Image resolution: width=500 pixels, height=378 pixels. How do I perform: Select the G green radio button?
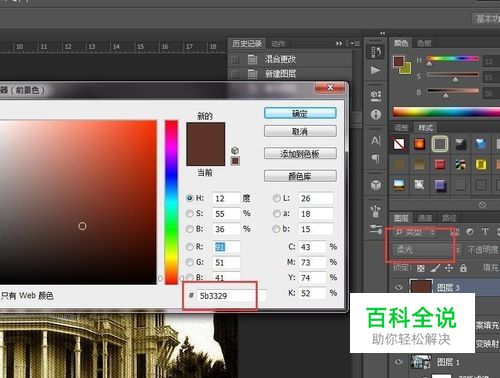coord(190,262)
